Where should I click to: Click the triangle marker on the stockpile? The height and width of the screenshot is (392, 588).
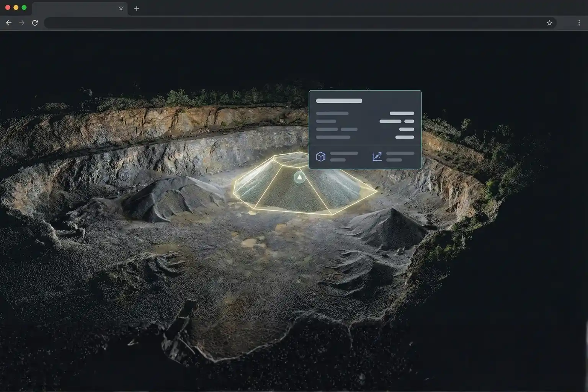pos(299,177)
